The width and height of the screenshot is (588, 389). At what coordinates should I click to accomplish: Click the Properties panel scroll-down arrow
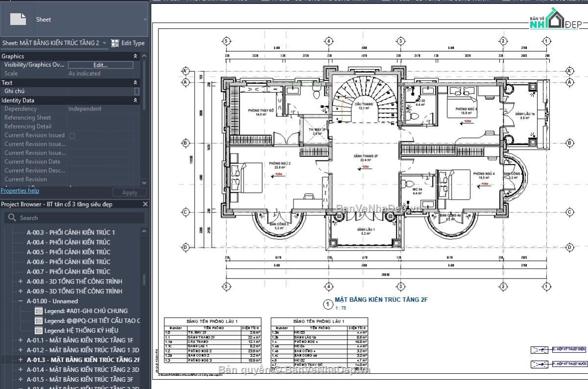click(145, 182)
